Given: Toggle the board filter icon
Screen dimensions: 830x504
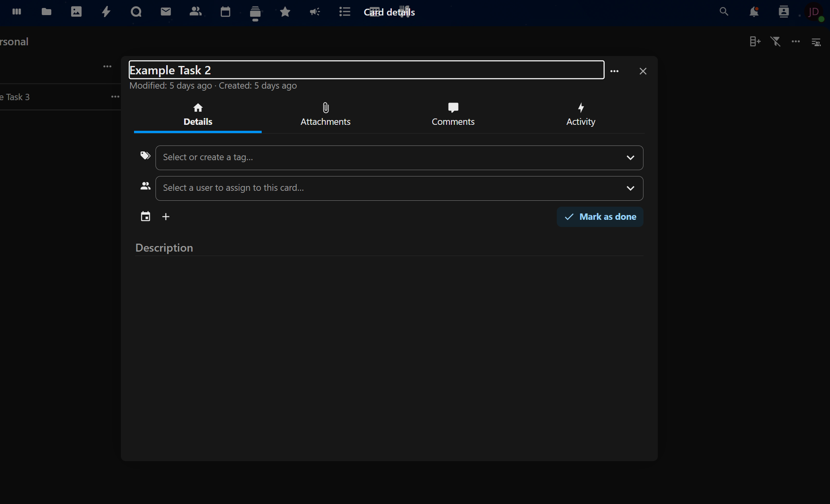Looking at the screenshot, I should (x=776, y=41).
